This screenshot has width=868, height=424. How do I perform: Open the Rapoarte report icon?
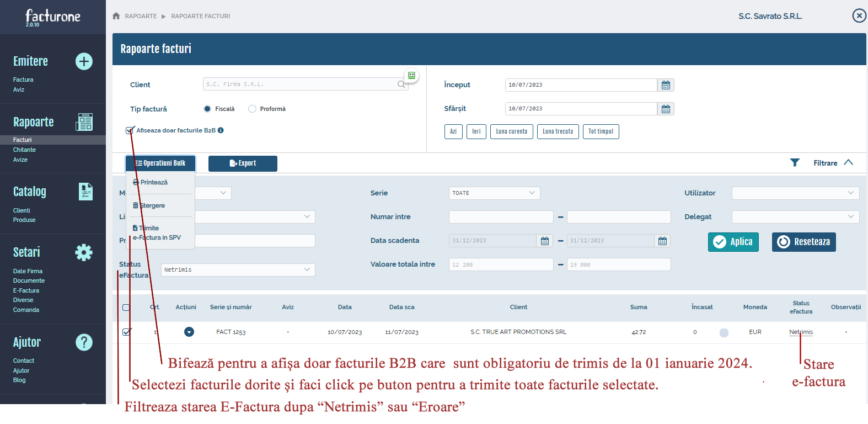point(84,122)
